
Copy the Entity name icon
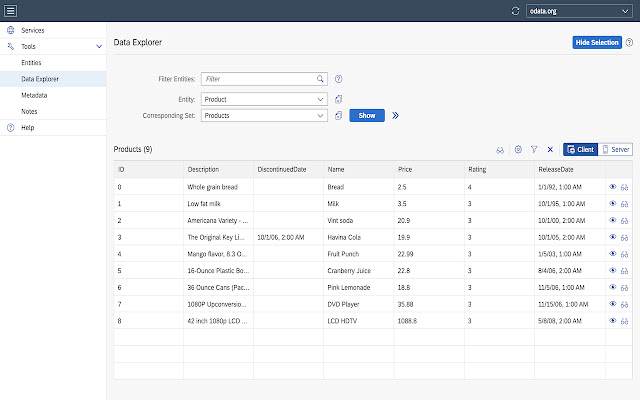tap(338, 99)
